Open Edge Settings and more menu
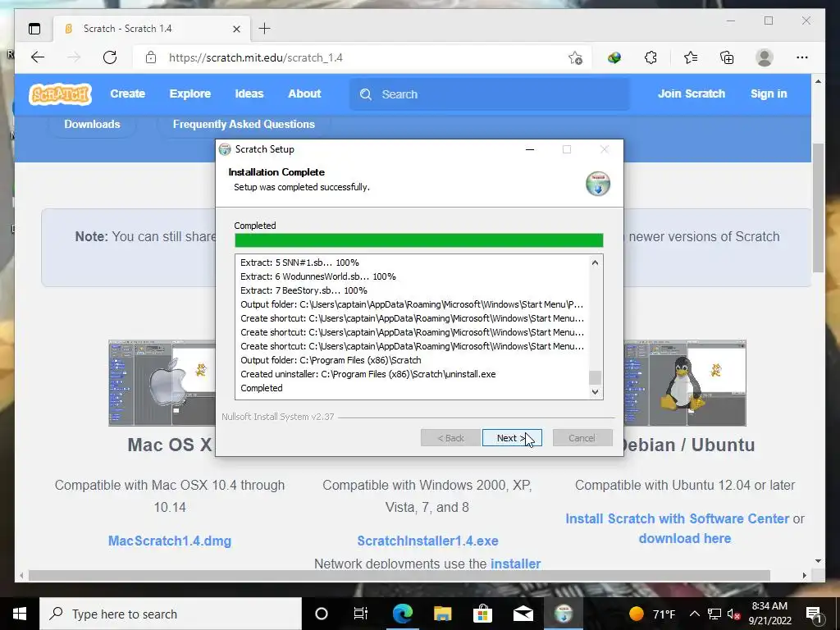 (802, 57)
